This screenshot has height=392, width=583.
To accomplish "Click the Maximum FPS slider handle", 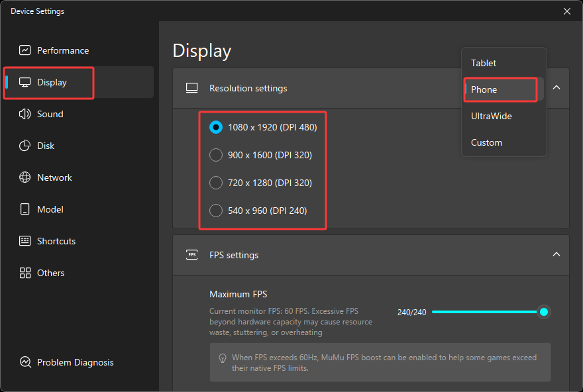I will [544, 312].
